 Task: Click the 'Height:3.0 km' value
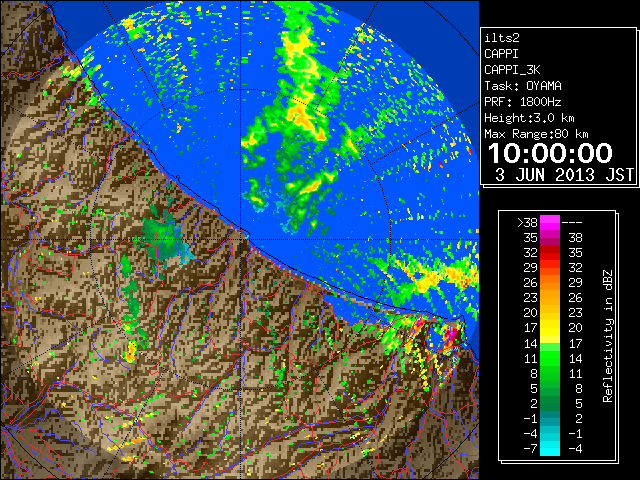[x=529, y=118]
